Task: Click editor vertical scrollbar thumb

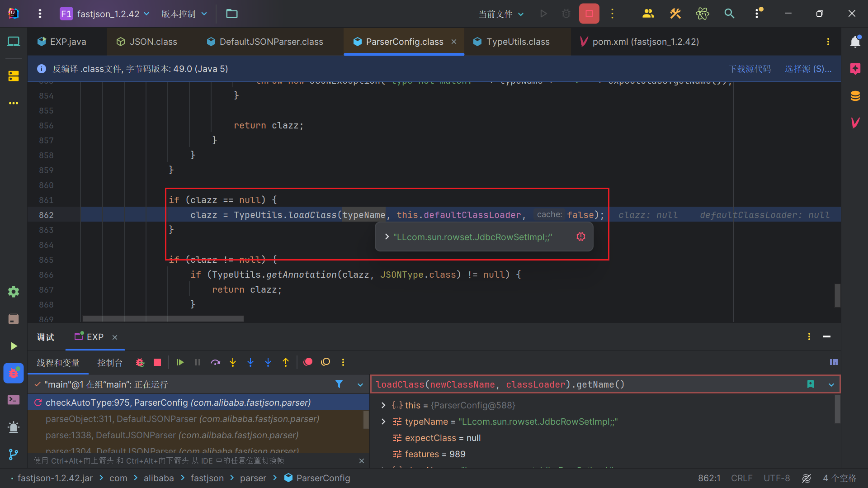Action: [x=837, y=296]
